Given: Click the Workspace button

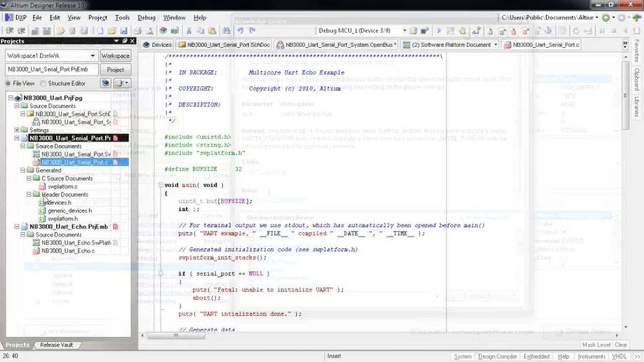Looking at the screenshot, I should (x=115, y=55).
